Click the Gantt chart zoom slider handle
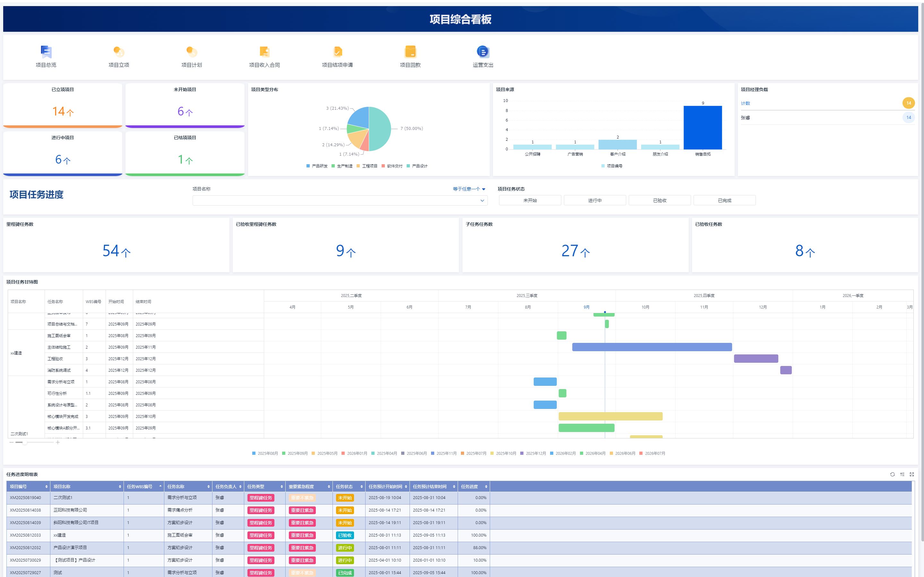 [24, 442]
